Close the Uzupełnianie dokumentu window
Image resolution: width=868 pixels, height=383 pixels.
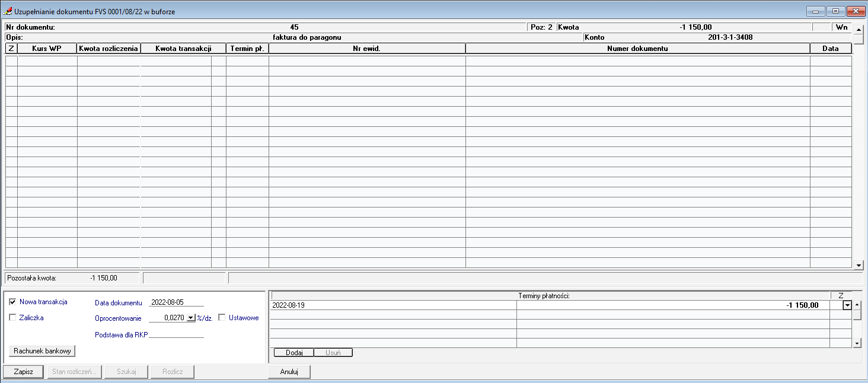[855, 11]
